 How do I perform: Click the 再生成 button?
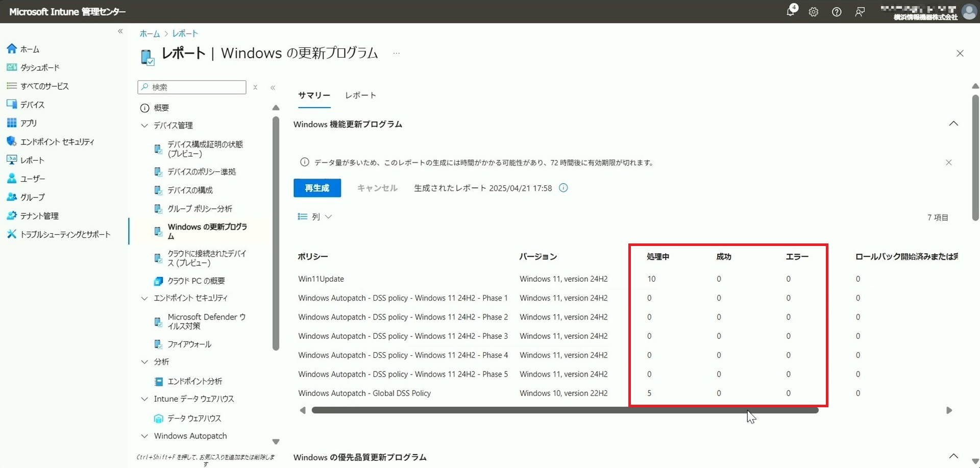tap(317, 188)
